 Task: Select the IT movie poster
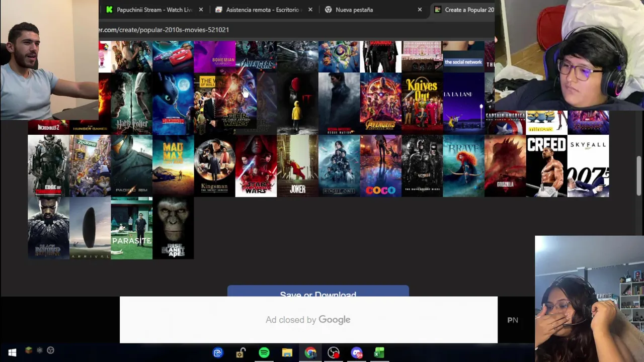[x=297, y=104]
